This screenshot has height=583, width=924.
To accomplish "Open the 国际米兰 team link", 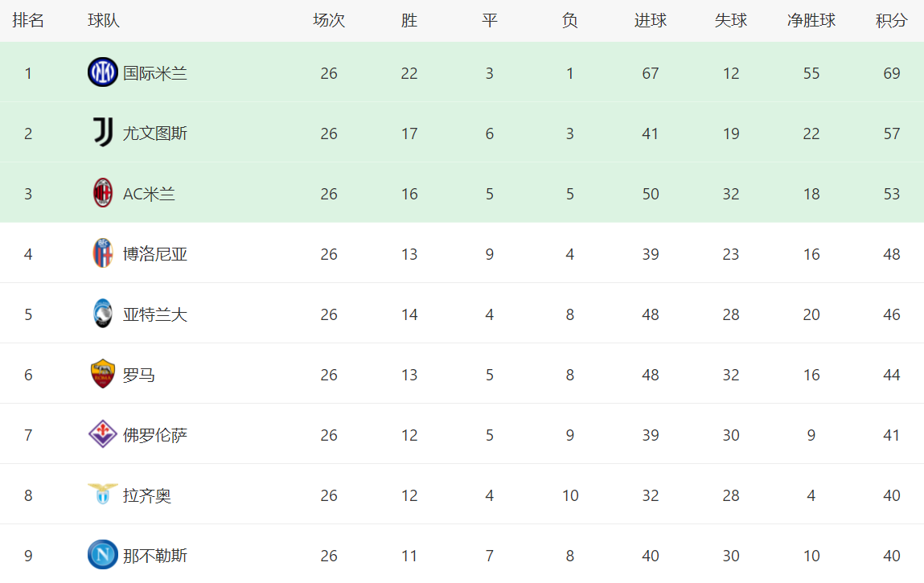I will (x=155, y=73).
